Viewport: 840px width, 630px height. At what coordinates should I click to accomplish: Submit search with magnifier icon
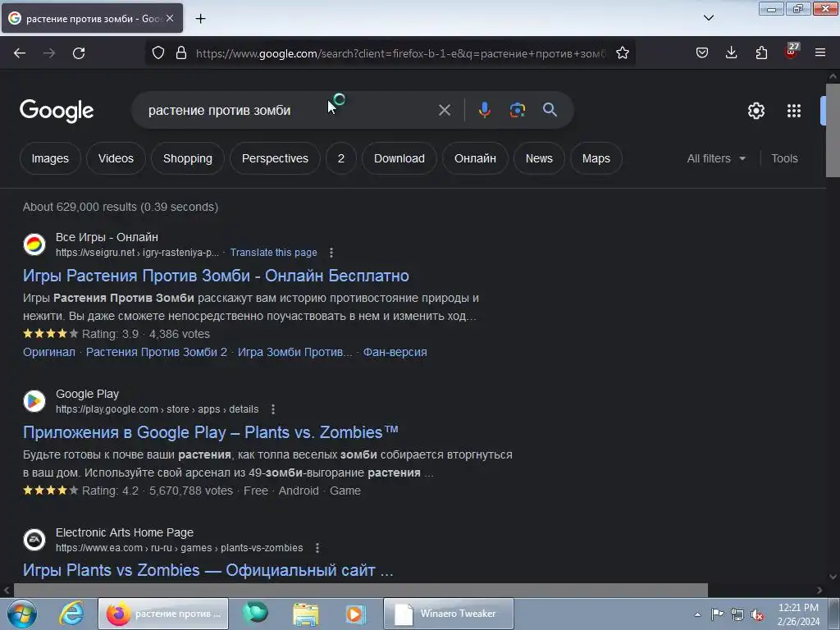coord(550,110)
